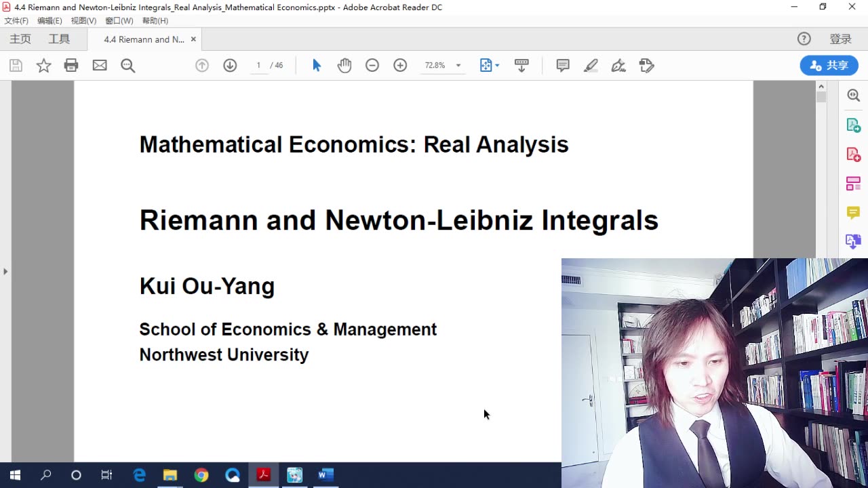Screen dimensions: 868x488
Task: Switch to Word from taskbar
Action: point(325,475)
